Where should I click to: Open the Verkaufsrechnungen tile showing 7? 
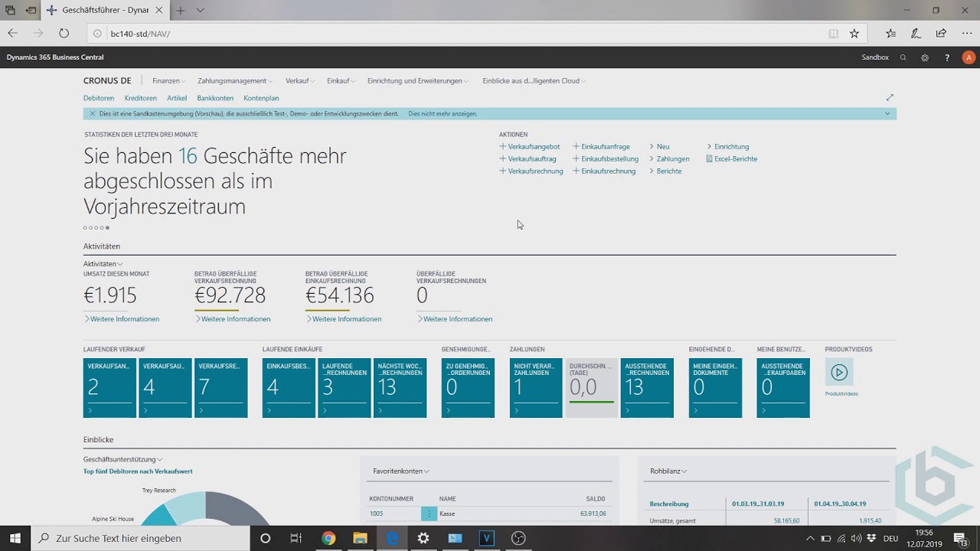click(221, 388)
